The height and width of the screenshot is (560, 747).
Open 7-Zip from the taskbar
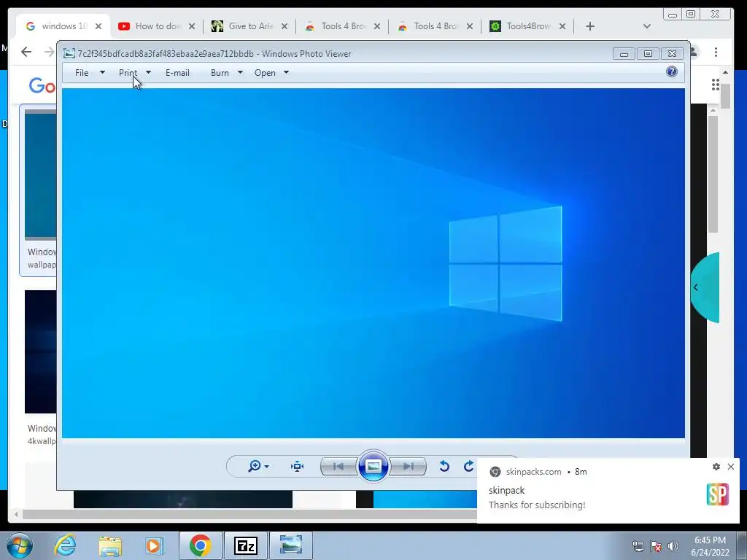tap(246, 545)
